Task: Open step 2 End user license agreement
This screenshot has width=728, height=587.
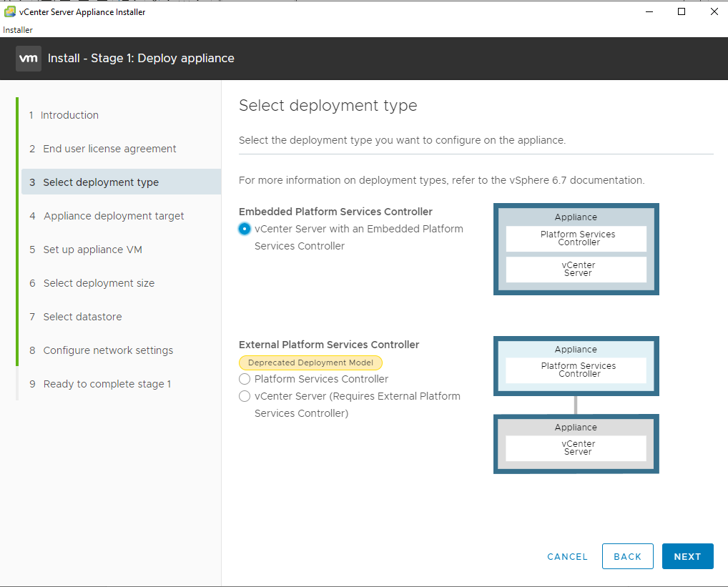Action: pyautogui.click(x=102, y=149)
